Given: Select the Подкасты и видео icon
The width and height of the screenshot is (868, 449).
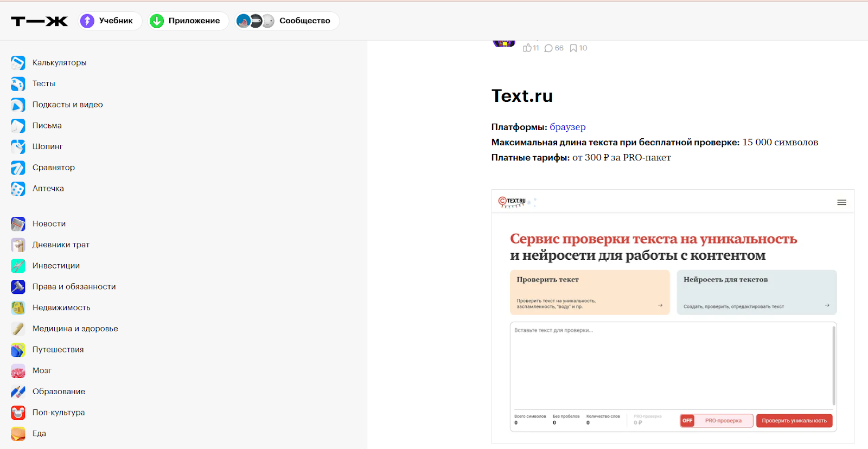Looking at the screenshot, I should [x=18, y=105].
